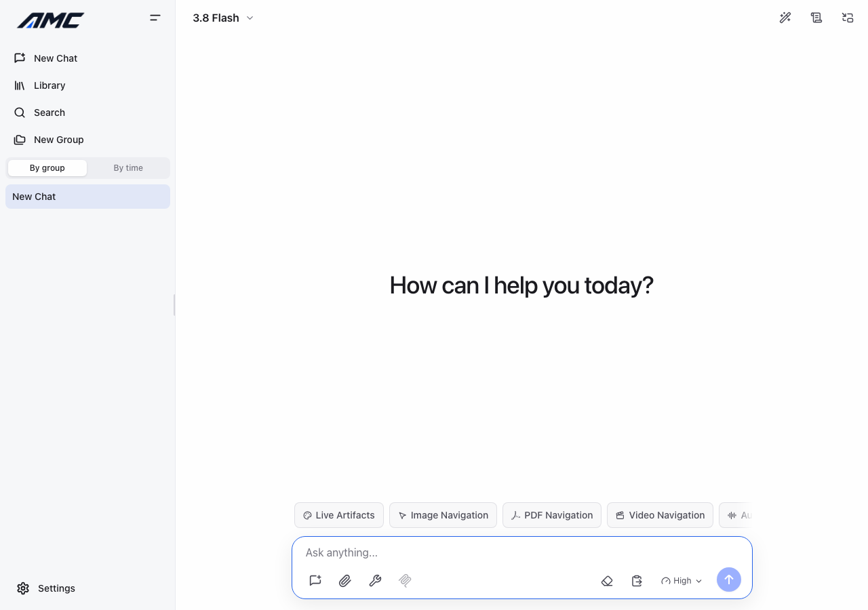Click the PDF Navigation suggestion button
868x610 pixels.
[x=552, y=515]
